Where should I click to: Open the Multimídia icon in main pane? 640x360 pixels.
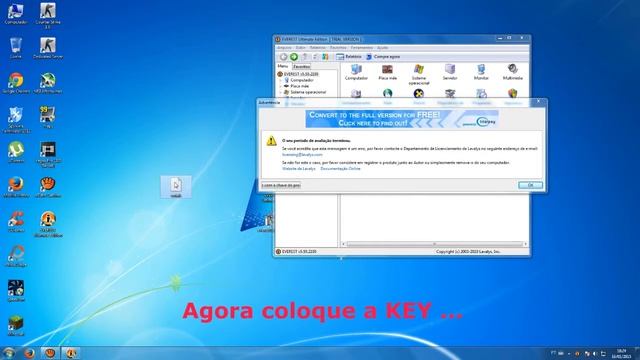click(513, 72)
